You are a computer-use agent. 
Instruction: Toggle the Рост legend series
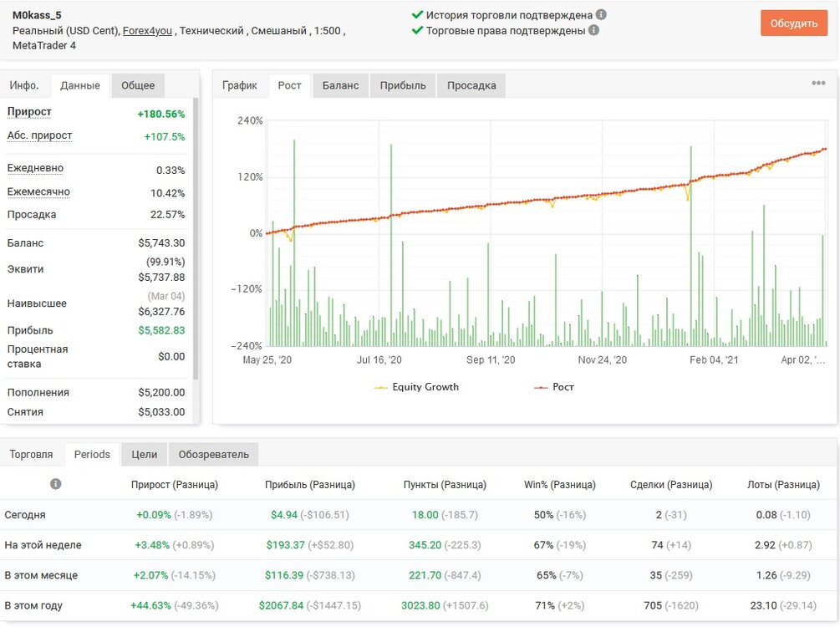click(553, 387)
